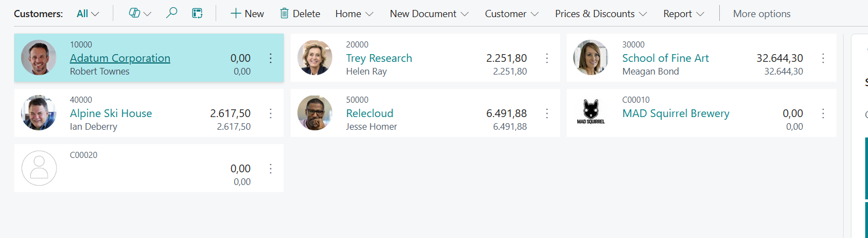Image resolution: width=868 pixels, height=238 pixels.
Task: Click the search magnifier icon
Action: [172, 13]
